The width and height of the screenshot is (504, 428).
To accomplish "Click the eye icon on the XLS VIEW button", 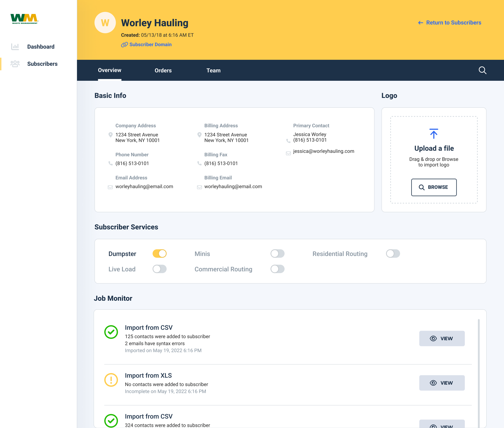I will click(433, 383).
